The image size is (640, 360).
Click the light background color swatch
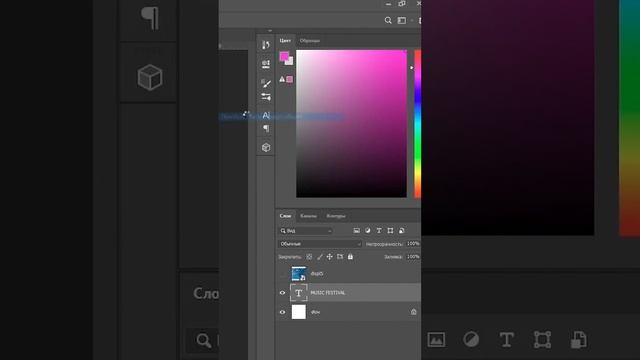(x=290, y=62)
